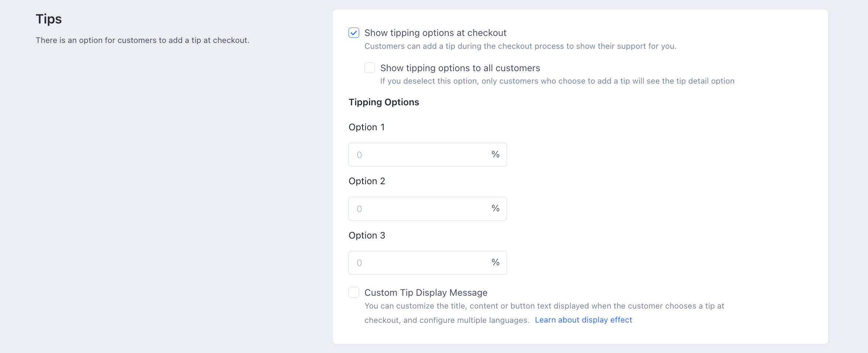
Task: Open the Learn about display effect link
Action: pos(583,320)
